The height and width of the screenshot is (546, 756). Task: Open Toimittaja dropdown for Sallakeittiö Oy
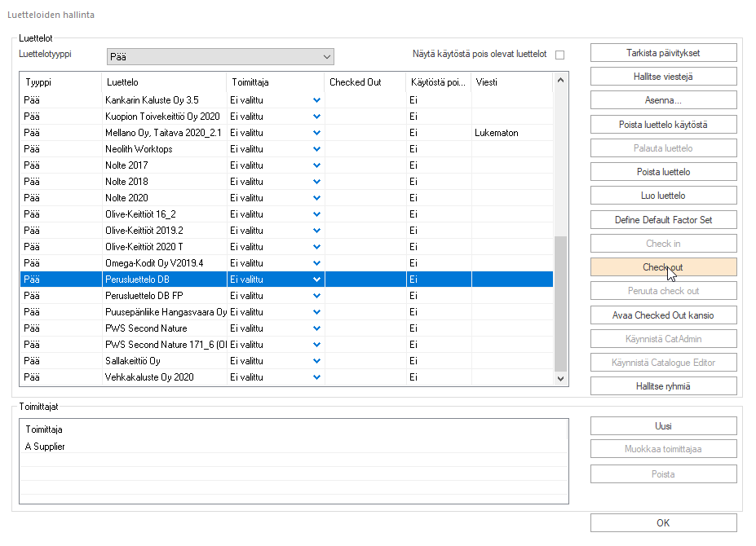316,361
